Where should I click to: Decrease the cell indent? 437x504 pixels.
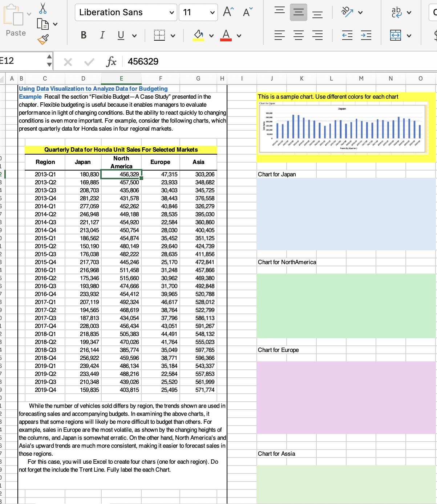coord(347,35)
